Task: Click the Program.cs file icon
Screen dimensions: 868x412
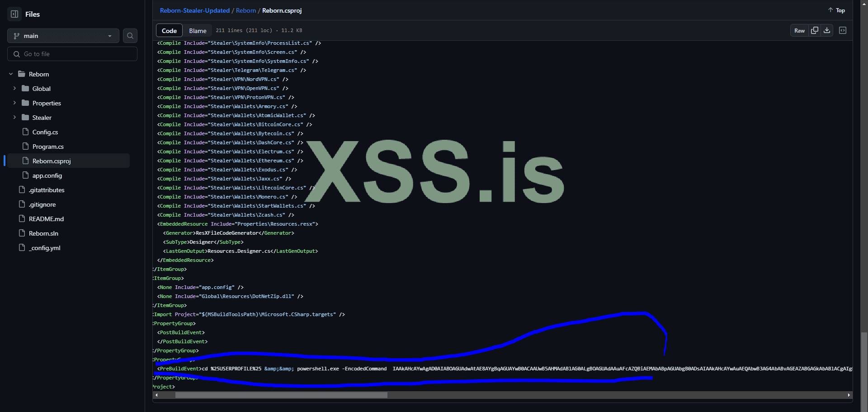Action: [x=25, y=146]
